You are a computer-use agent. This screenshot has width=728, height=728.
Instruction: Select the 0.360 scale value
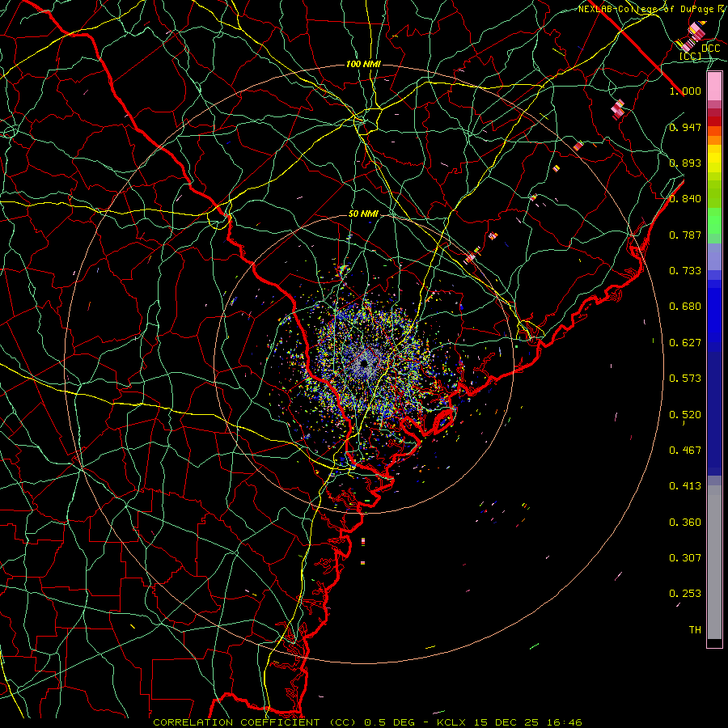point(685,523)
